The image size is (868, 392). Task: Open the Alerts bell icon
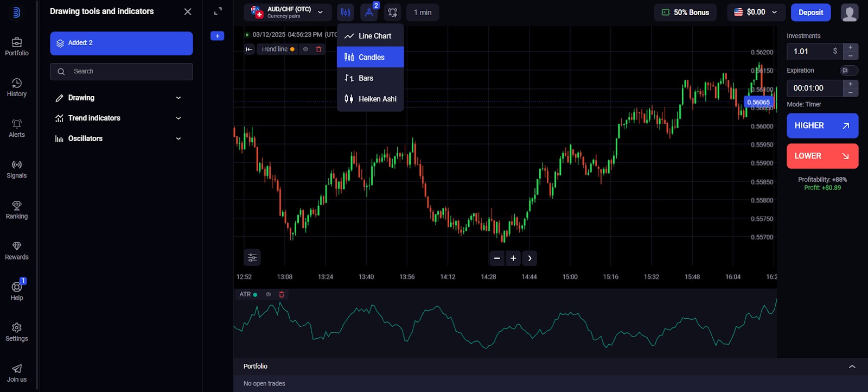[x=17, y=124]
